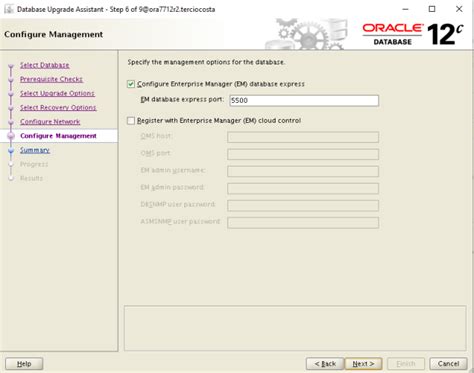
Task: Click the 'EM database express port' label
Action: (x=182, y=99)
